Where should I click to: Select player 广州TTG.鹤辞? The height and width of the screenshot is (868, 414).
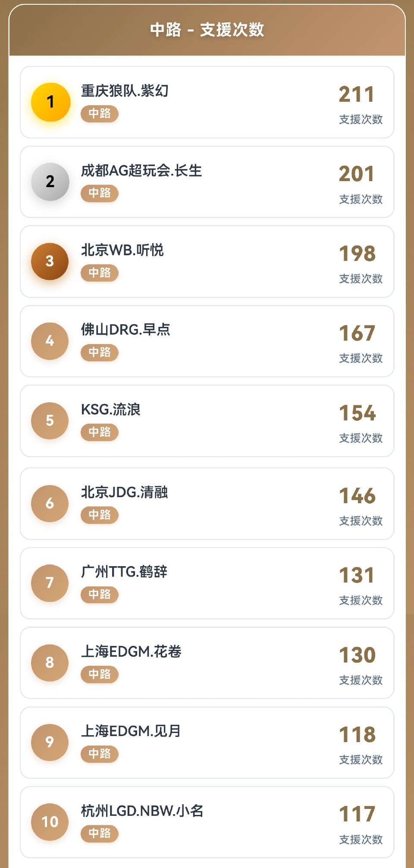(124, 572)
